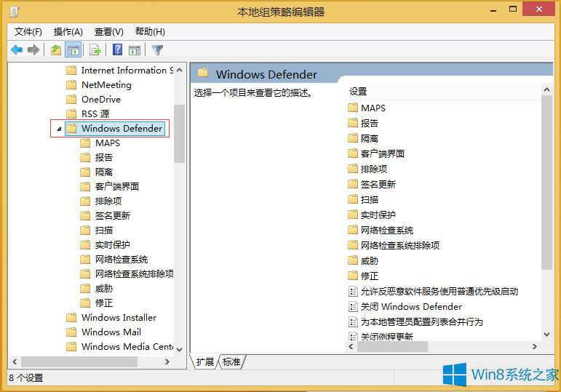
Task: Select Windows Mail in the tree
Action: click(x=111, y=332)
